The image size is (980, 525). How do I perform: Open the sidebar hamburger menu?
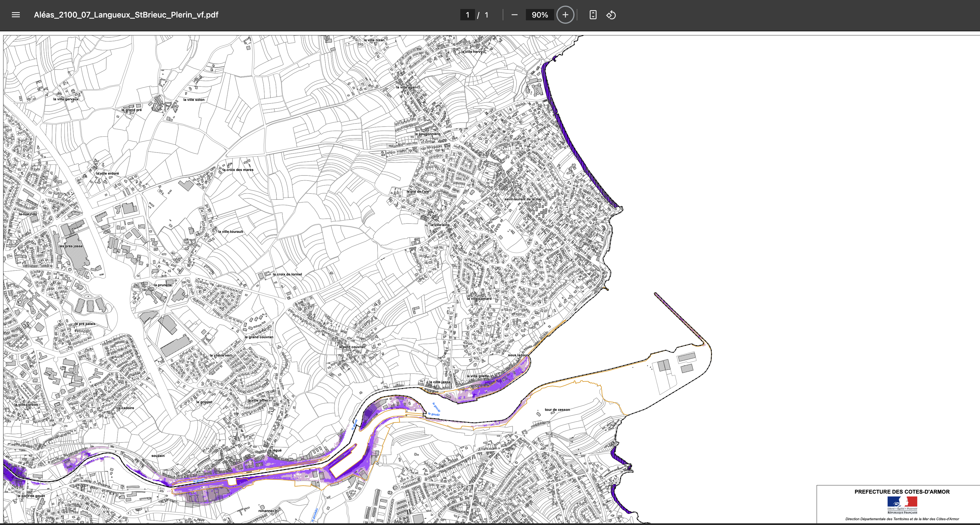point(16,15)
